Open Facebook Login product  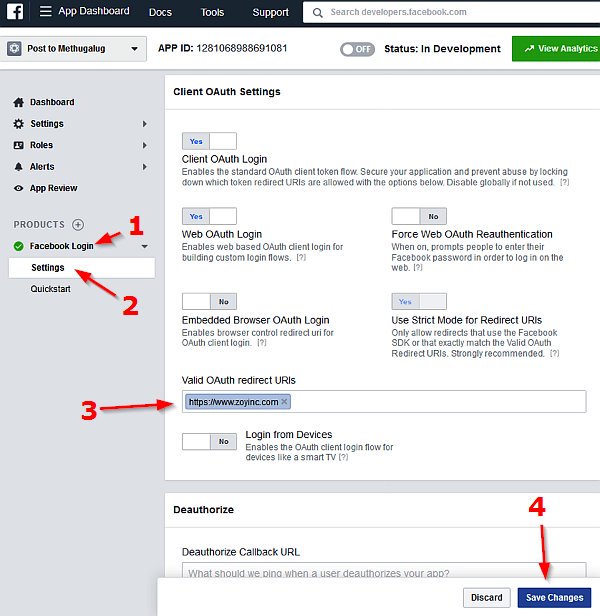coord(62,246)
